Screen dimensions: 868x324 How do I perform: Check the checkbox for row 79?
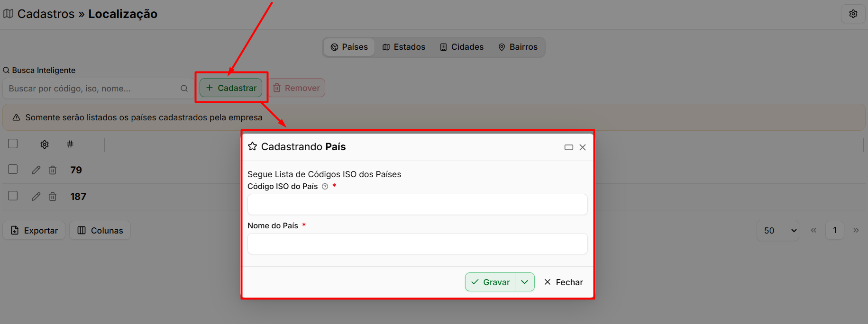(x=13, y=169)
